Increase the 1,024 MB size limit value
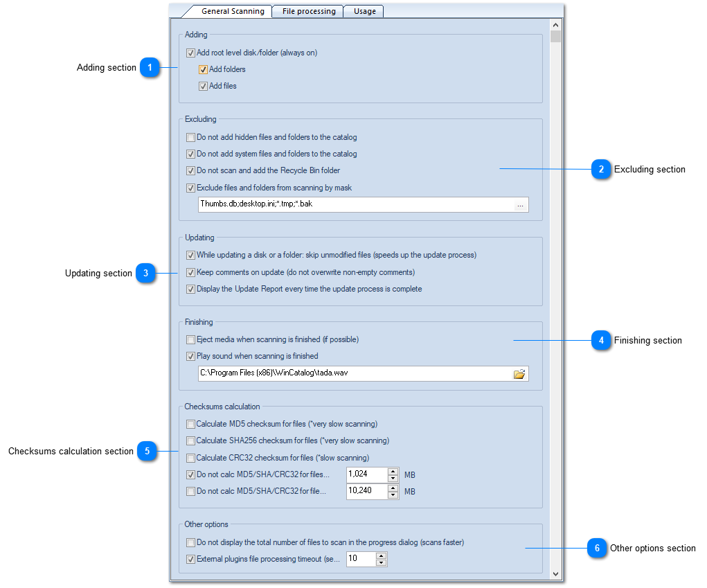The height and width of the screenshot is (588, 707). [x=393, y=472]
